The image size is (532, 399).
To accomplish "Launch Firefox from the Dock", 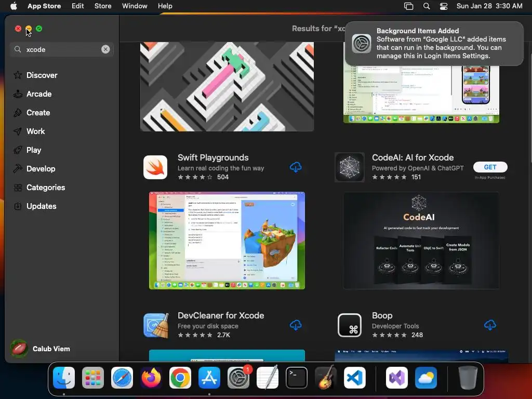I will click(151, 378).
